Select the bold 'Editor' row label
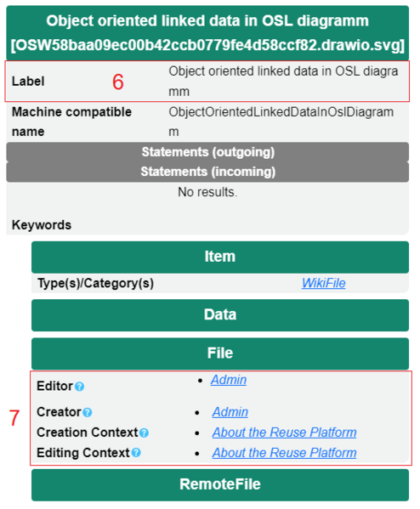 pos(55,387)
